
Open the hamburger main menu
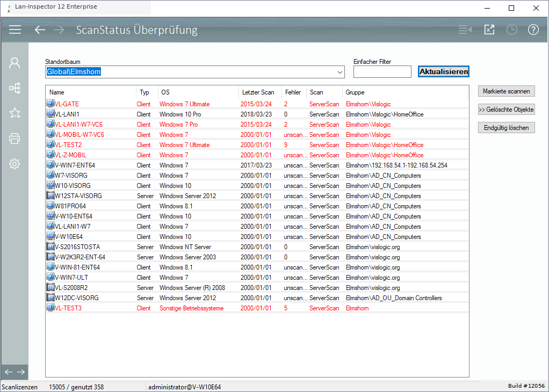(15, 30)
